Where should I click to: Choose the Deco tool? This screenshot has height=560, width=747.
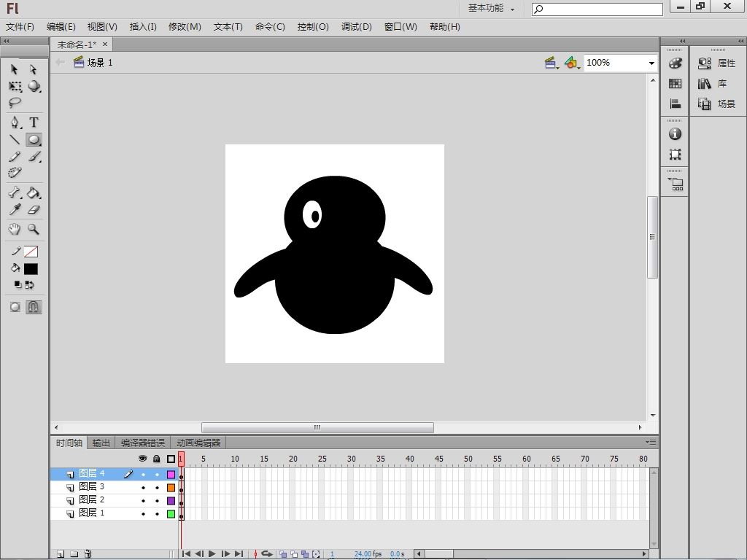[x=15, y=172]
